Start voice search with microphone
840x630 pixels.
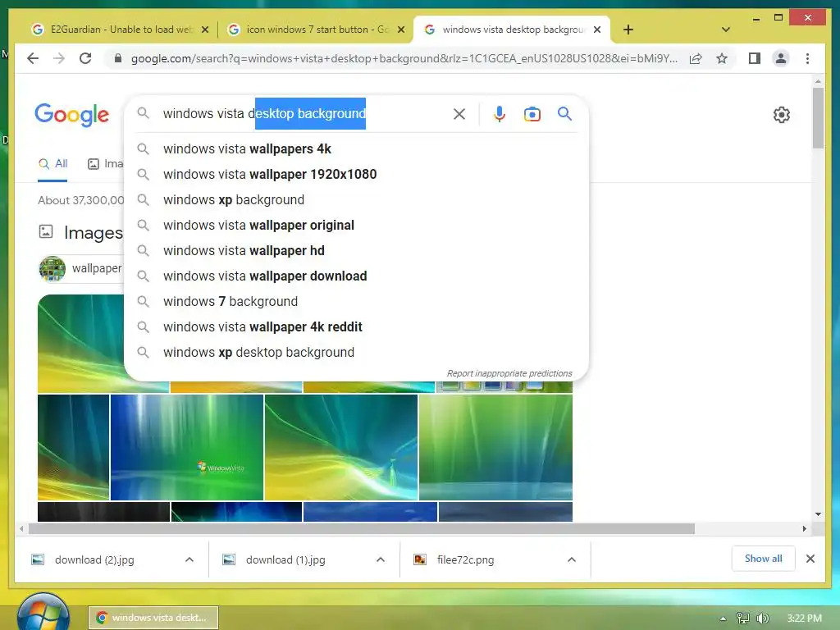pyautogui.click(x=500, y=113)
